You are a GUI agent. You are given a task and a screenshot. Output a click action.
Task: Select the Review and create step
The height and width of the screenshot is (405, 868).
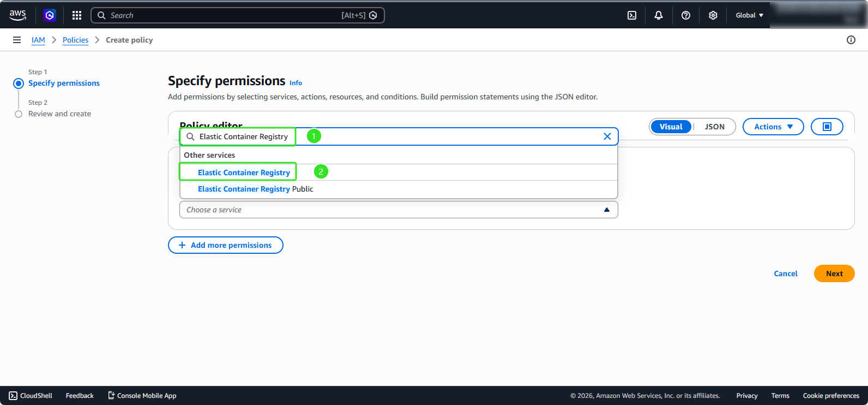pyautogui.click(x=59, y=114)
